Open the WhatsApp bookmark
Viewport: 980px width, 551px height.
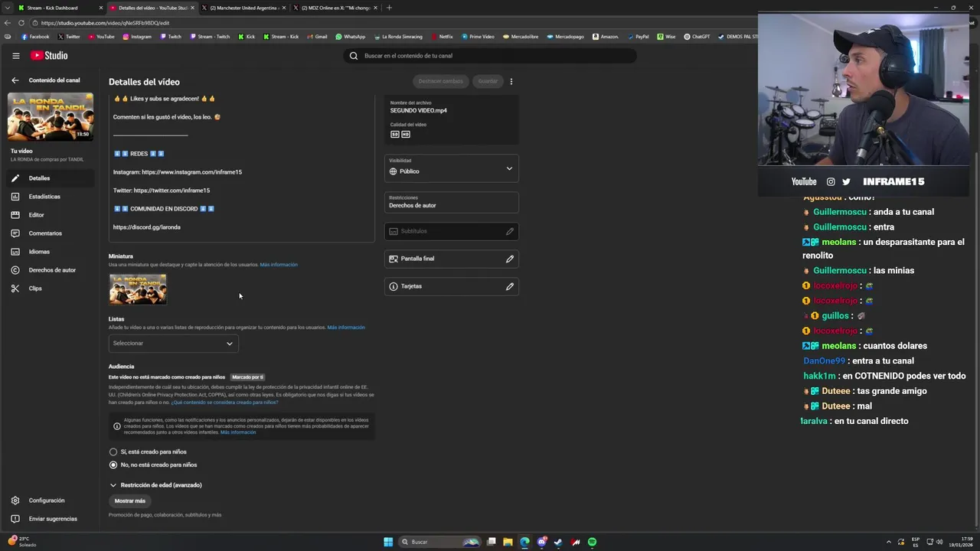pos(351,37)
